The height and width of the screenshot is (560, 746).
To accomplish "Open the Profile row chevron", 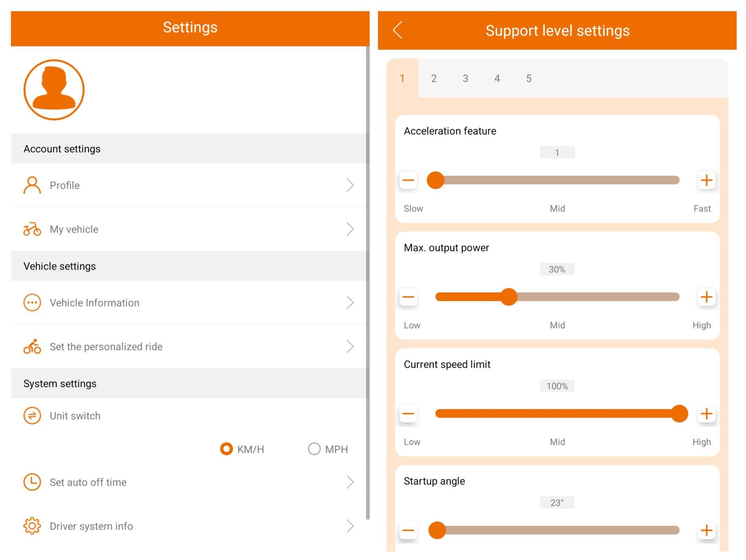I will [350, 185].
